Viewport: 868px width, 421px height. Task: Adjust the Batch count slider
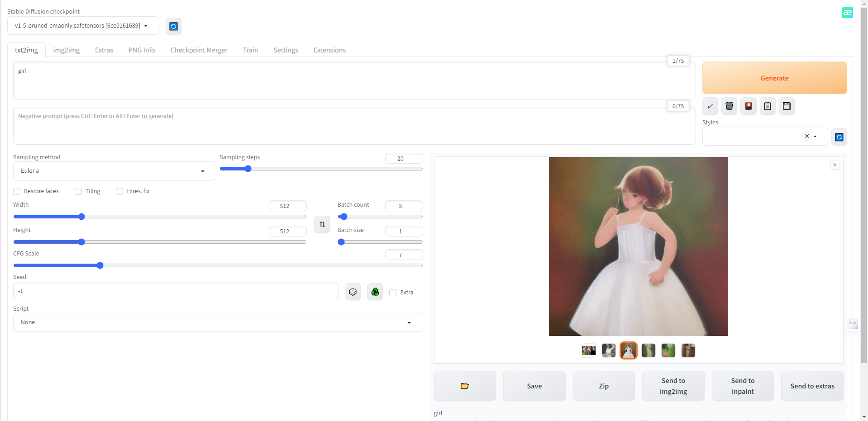(380, 217)
